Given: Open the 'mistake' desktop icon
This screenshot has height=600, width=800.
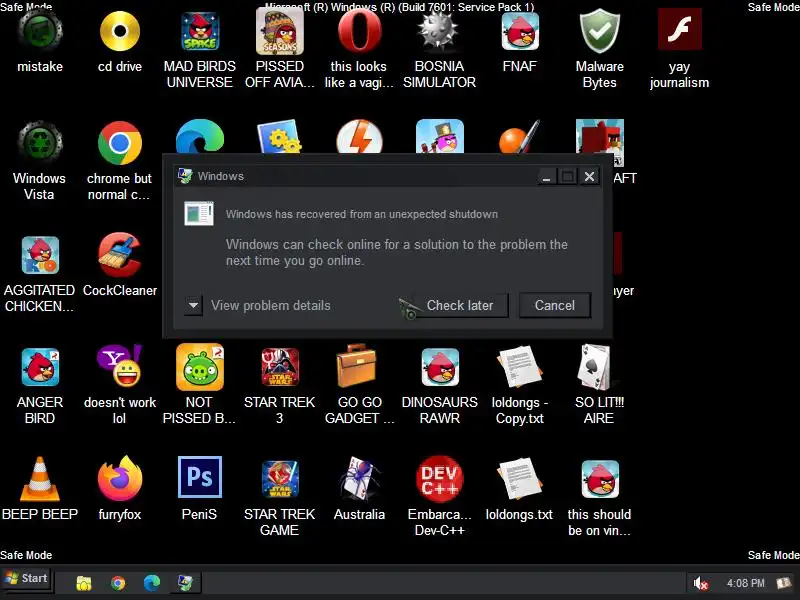Looking at the screenshot, I should 40,32.
